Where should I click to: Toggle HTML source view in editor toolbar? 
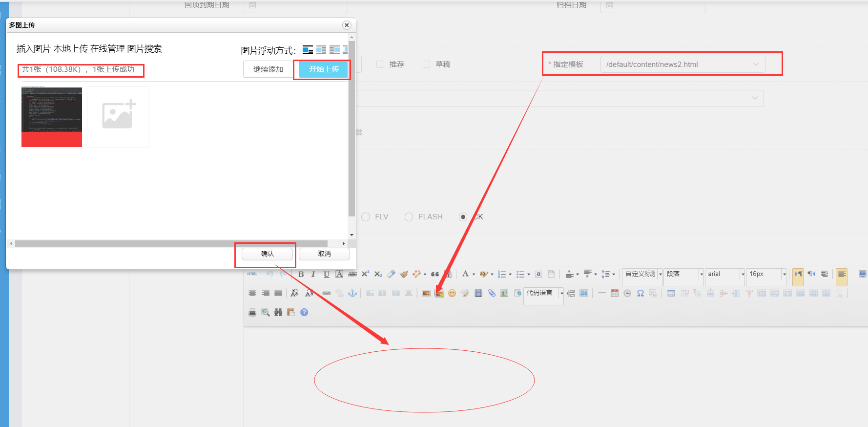click(x=252, y=274)
